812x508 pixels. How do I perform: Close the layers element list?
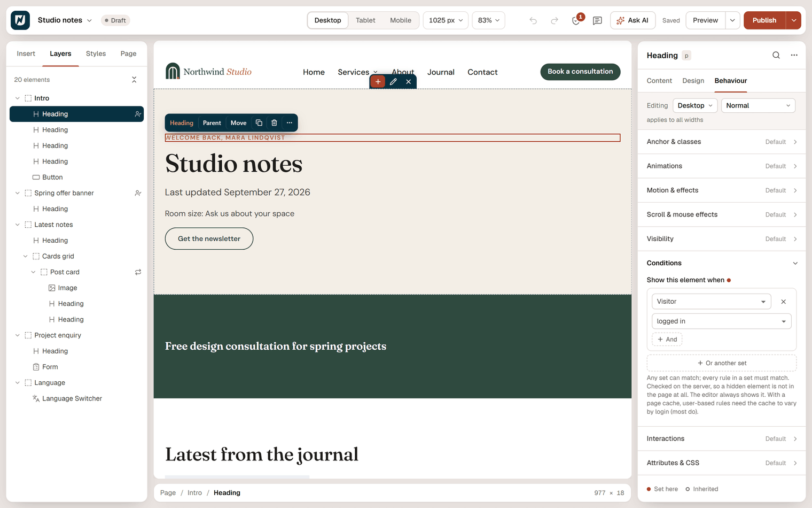(134, 80)
